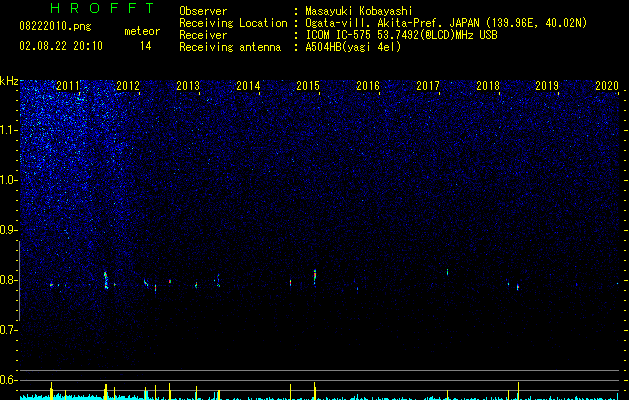The image size is (629, 400).
Task: Select the filename 08222010.png
Action: tap(55, 26)
